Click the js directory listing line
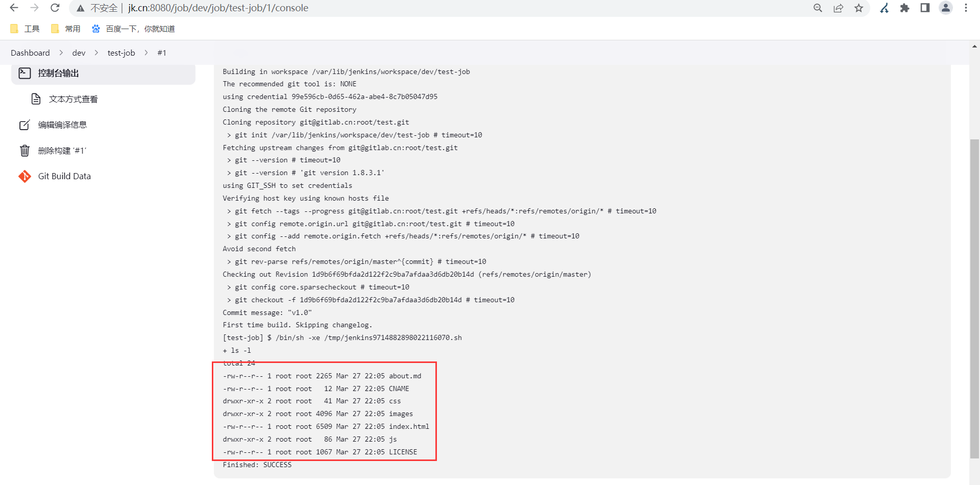Viewport: 980px width, 485px height. coord(310,439)
